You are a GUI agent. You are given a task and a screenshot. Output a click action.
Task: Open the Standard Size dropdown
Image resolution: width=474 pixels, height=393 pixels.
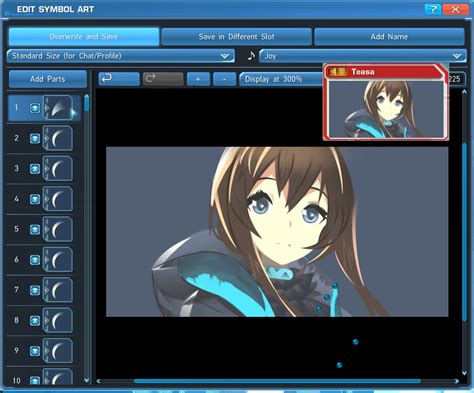(120, 56)
